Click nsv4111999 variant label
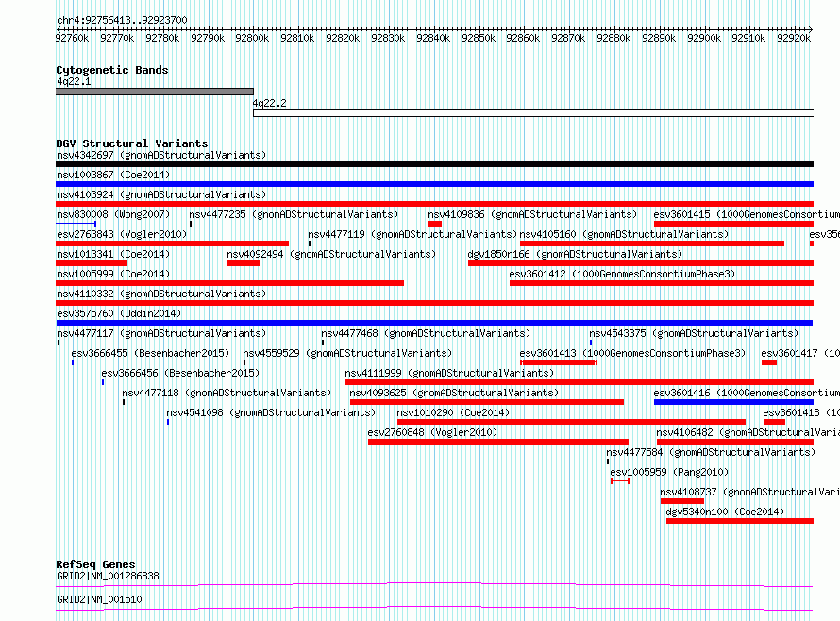This screenshot has width=840, height=621. [x=449, y=373]
